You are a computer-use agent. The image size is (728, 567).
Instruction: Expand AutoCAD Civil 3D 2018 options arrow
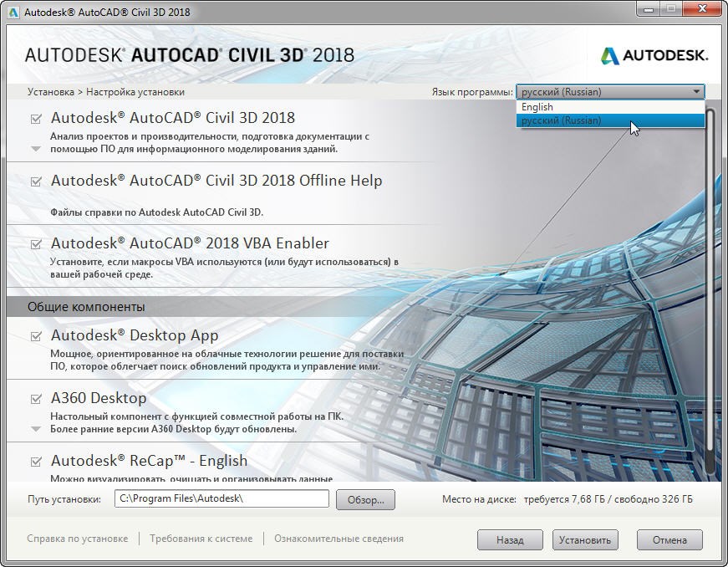(36, 149)
